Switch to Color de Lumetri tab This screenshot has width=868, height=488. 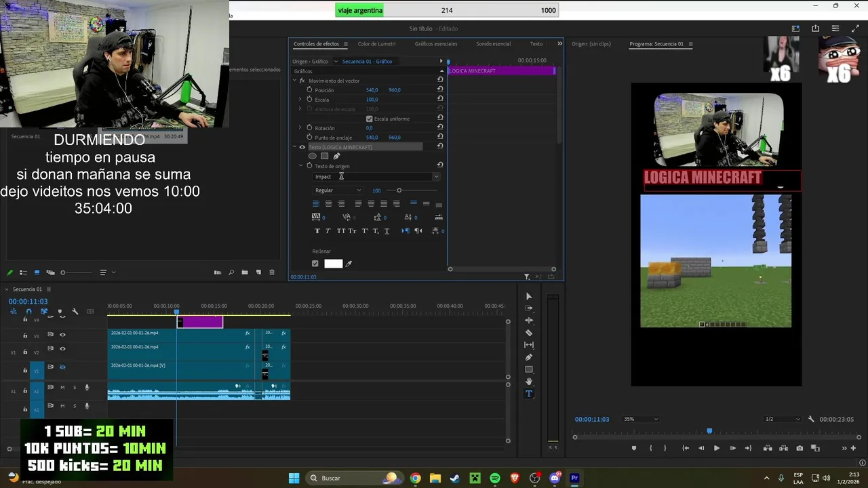(x=376, y=44)
